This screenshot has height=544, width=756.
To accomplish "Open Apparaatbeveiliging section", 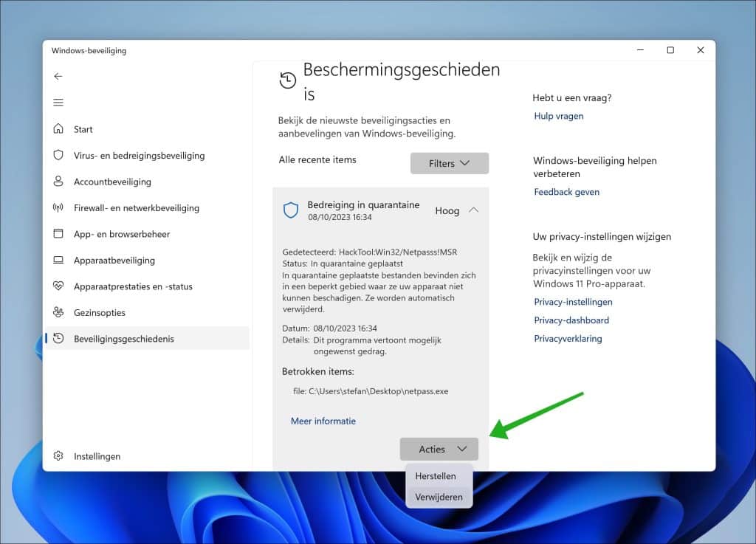I will coord(114,261).
